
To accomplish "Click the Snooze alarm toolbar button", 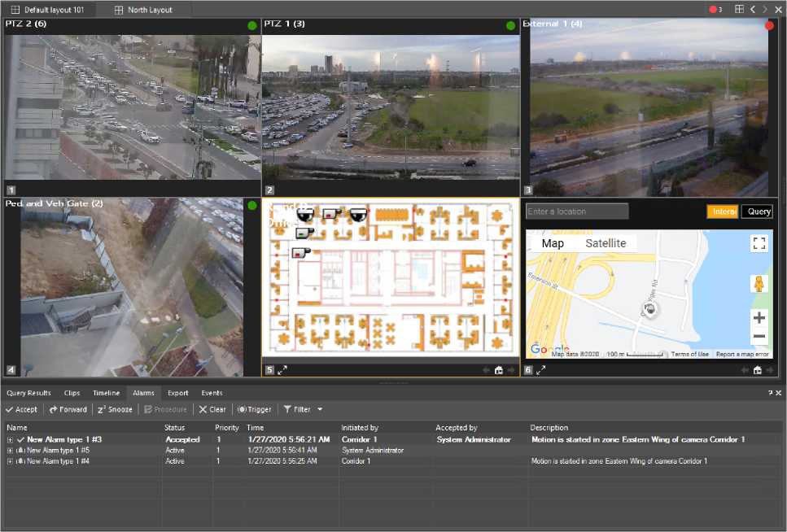I will point(116,409).
